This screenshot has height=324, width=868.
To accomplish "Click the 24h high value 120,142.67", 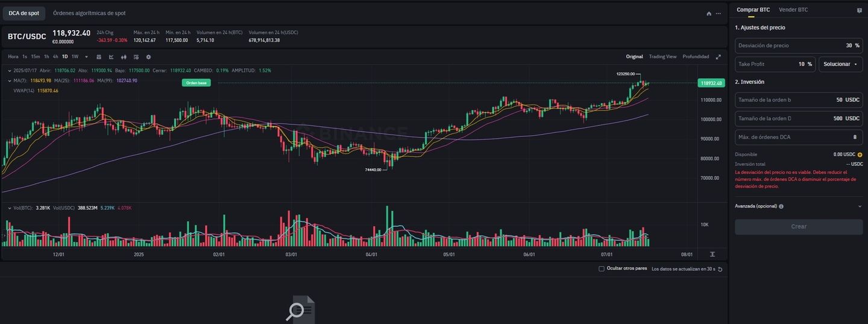I will pos(145,40).
